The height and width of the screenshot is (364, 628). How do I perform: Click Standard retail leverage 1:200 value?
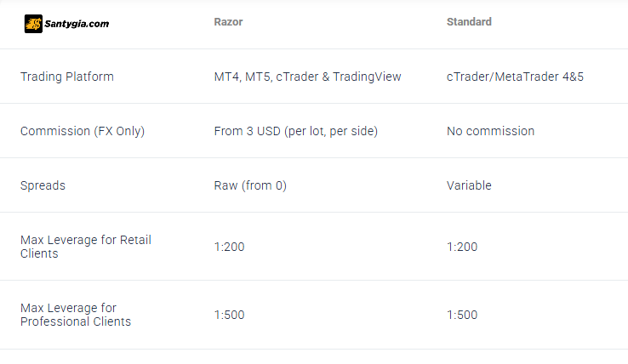(x=462, y=247)
